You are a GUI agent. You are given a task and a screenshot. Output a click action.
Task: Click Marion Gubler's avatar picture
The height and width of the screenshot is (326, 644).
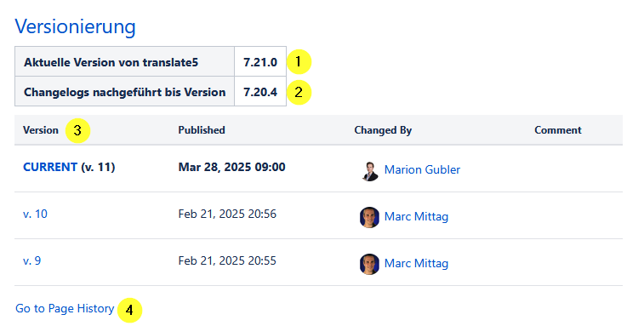pyautogui.click(x=370, y=171)
